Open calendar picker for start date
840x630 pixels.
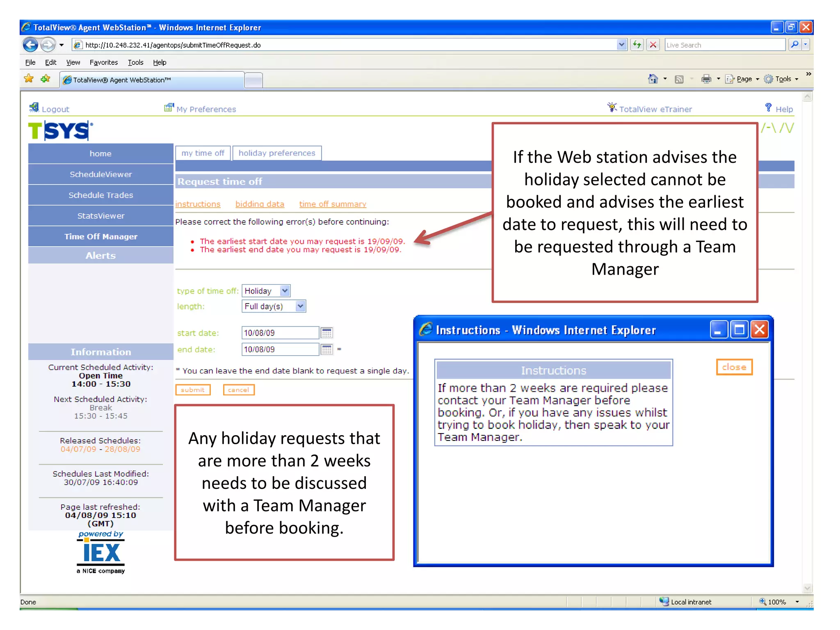pos(327,333)
